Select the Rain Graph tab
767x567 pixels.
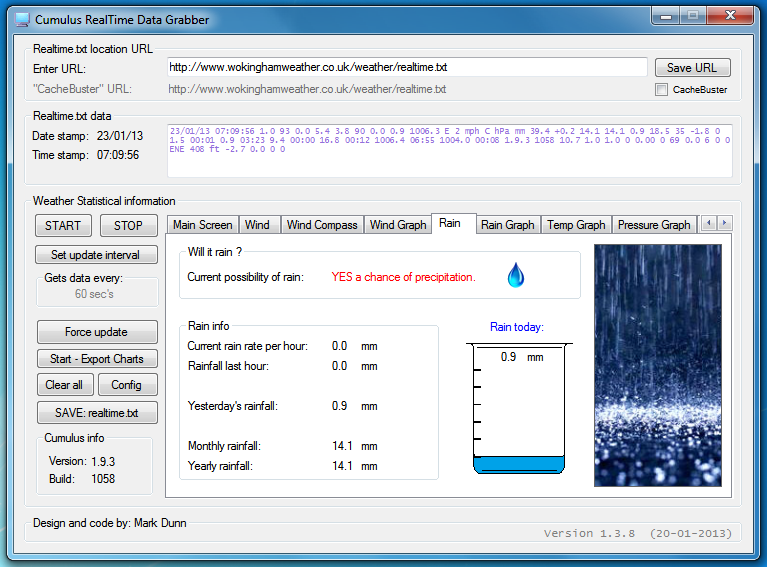(x=507, y=225)
